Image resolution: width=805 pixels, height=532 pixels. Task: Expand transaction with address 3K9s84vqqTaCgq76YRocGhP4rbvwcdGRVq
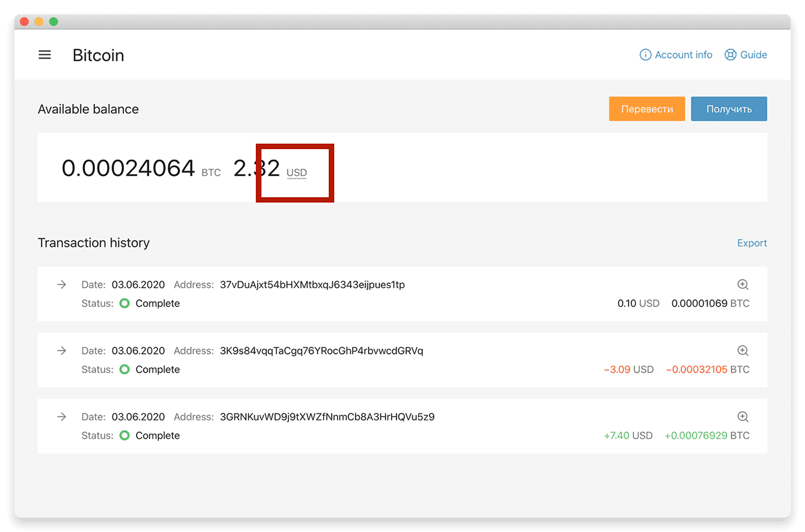click(62, 350)
